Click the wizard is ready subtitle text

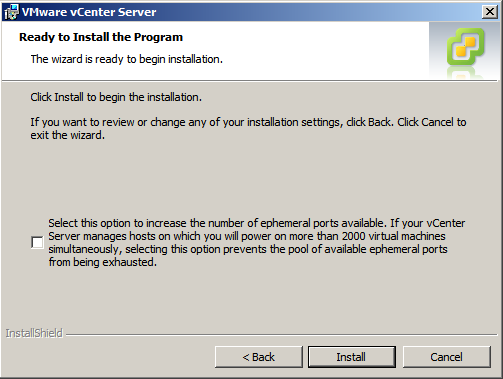coord(127,59)
